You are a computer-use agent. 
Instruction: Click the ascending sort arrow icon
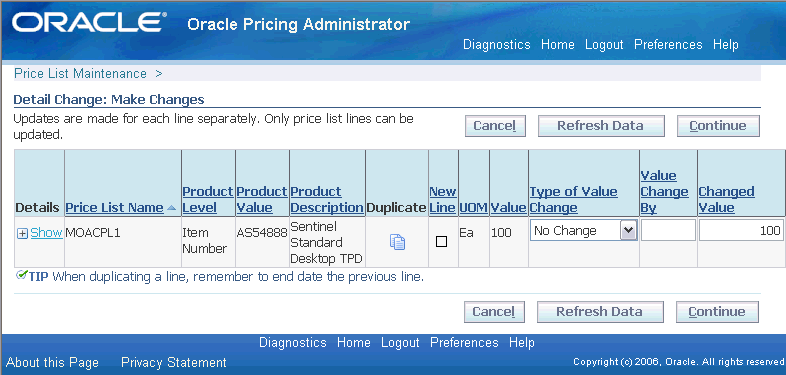[x=171, y=208]
